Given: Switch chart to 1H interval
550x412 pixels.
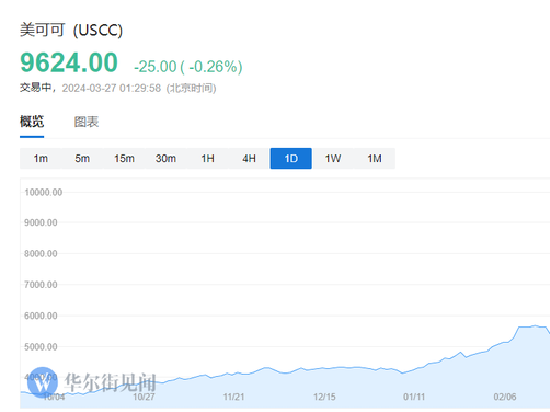Looking at the screenshot, I should click(208, 158).
